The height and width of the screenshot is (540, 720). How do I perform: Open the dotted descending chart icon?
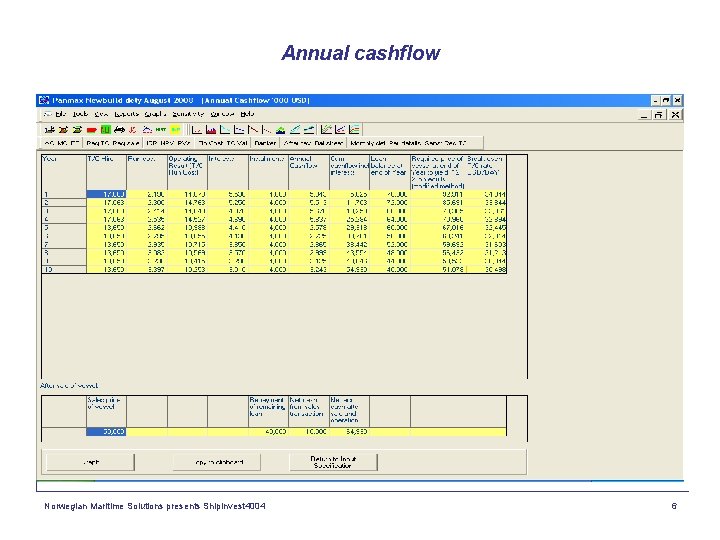click(266, 130)
